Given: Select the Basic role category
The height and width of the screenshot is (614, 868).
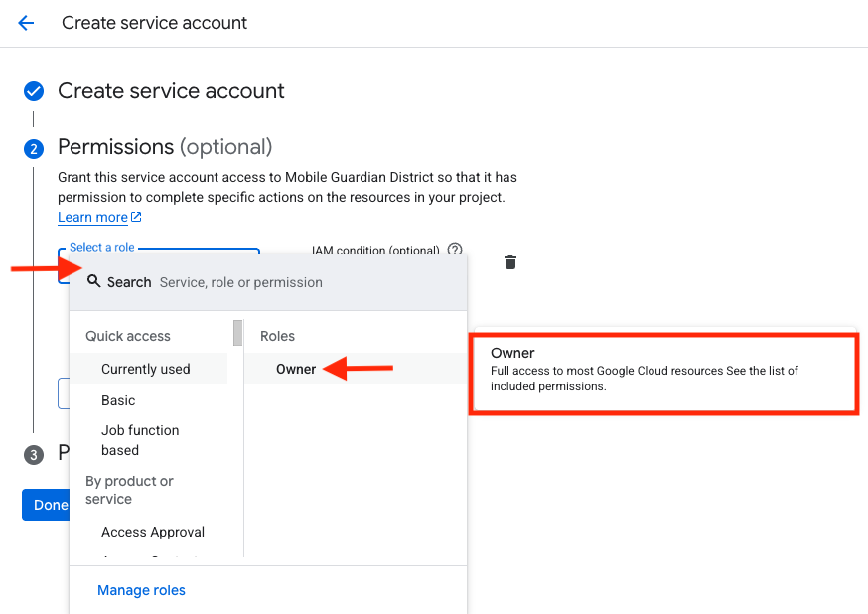Looking at the screenshot, I should pos(118,400).
